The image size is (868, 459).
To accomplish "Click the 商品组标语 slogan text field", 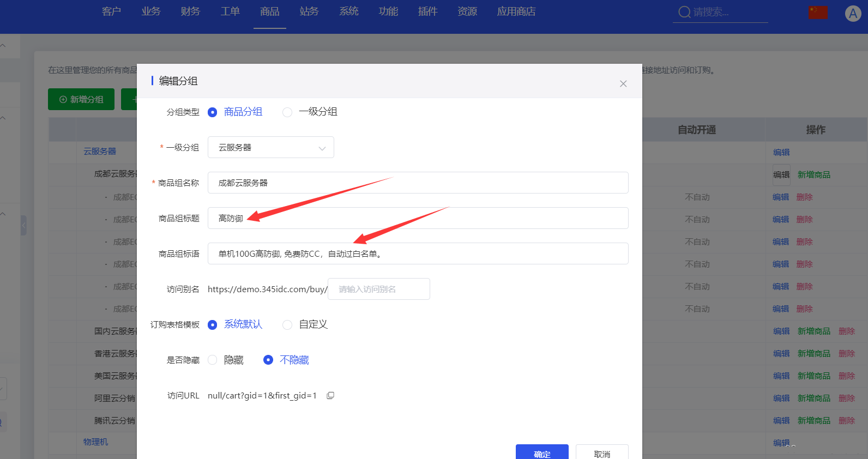I will 418,253.
